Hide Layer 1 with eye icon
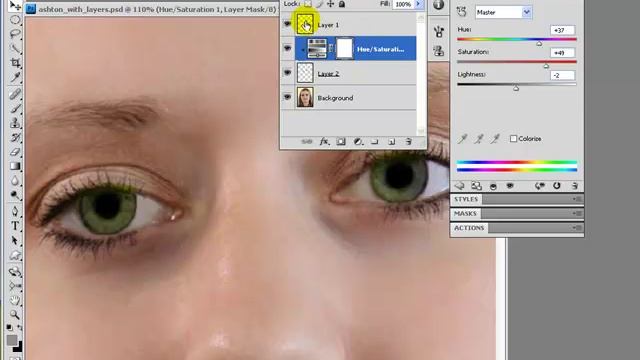640x360 pixels. 287,24
